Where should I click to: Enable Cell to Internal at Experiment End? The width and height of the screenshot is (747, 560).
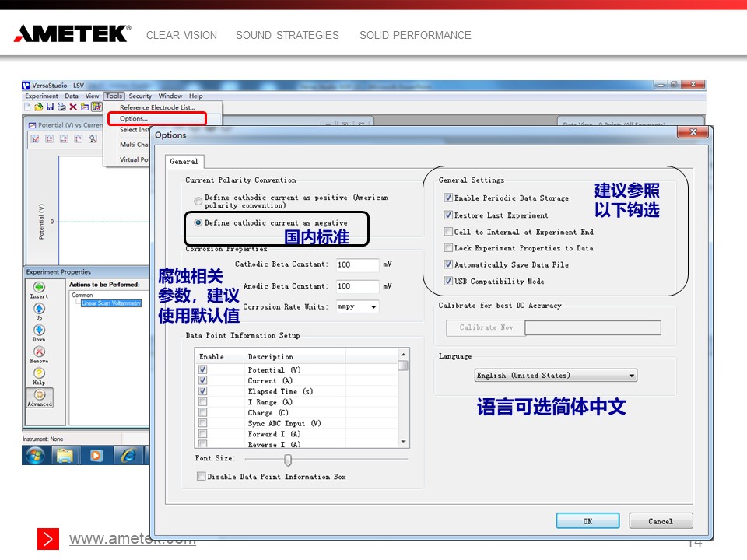coord(448,232)
